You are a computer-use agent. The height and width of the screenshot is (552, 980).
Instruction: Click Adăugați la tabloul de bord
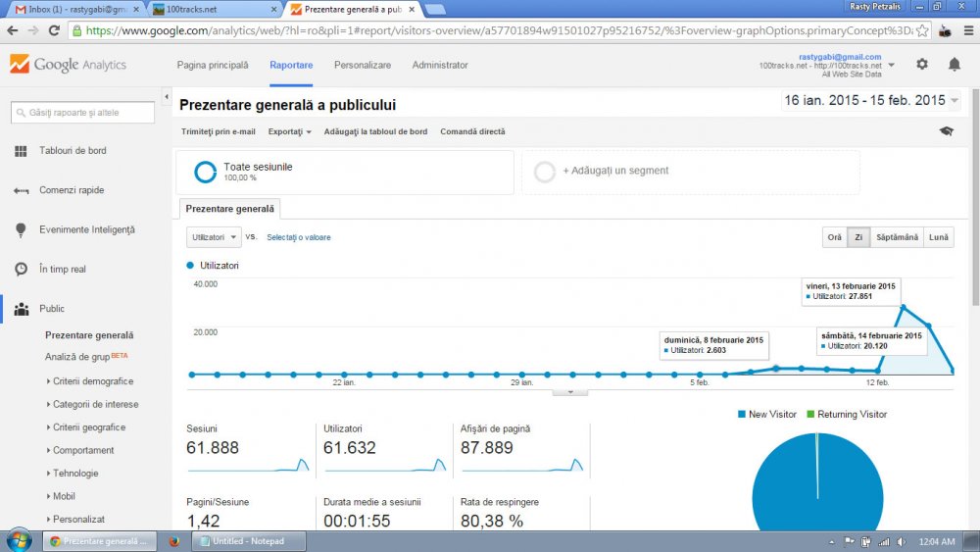[375, 132]
